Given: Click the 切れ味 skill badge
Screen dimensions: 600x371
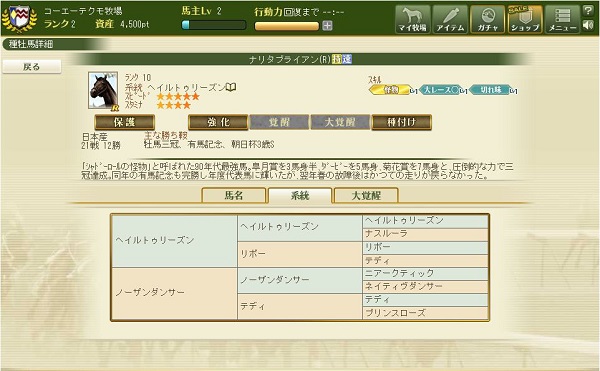Looking at the screenshot, I should point(491,90).
